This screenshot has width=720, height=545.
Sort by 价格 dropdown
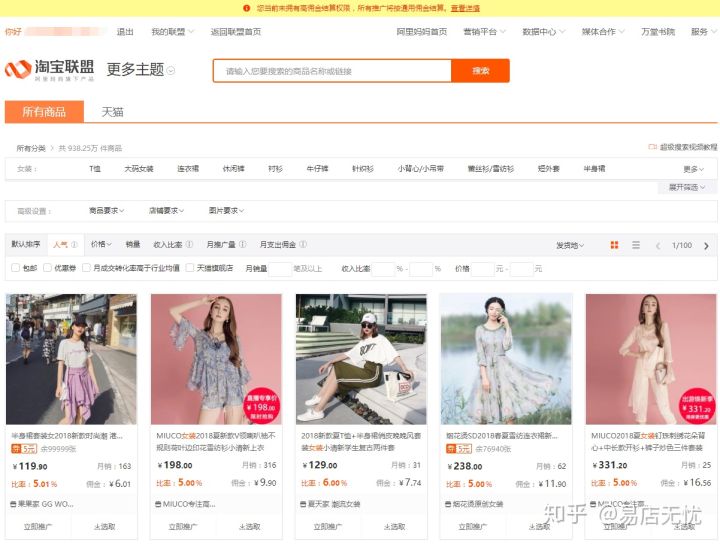coord(101,244)
